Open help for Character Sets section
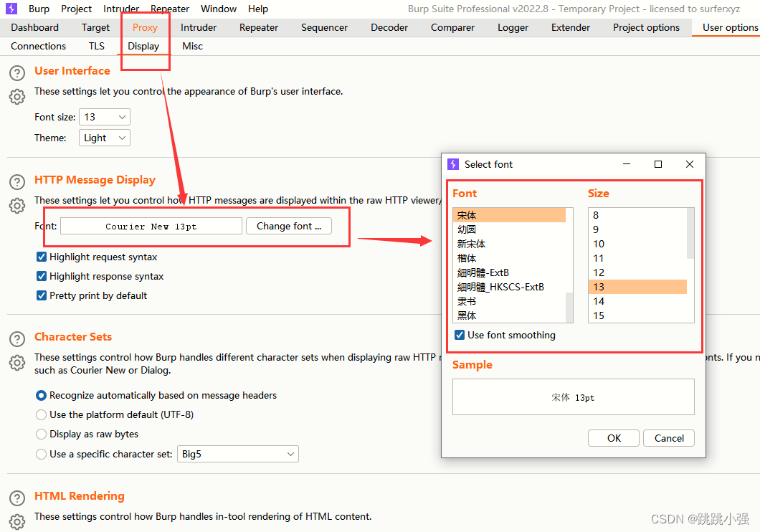Screen dimensions: 760x532 pos(17,339)
